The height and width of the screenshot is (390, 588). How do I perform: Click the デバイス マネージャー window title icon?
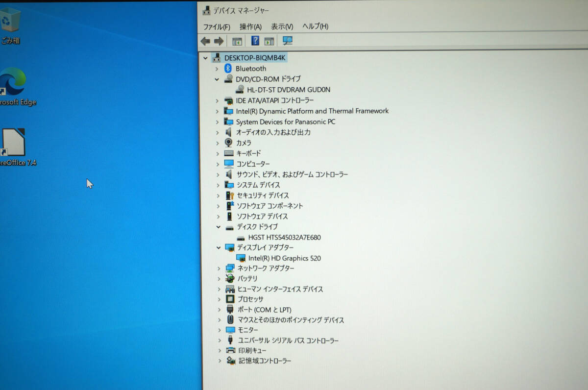(x=207, y=10)
